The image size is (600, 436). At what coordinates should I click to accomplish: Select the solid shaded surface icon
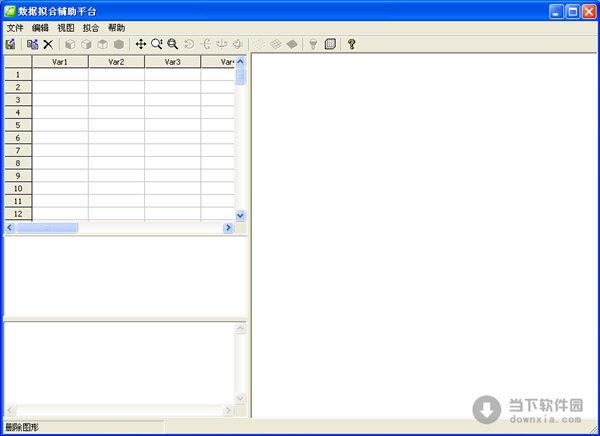(x=292, y=44)
